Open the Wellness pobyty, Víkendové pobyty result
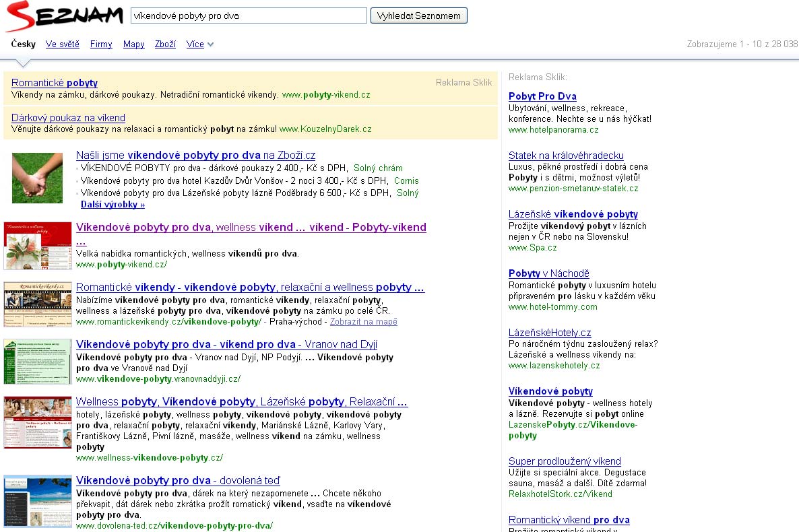Screen dimensions: 799x532 (x=242, y=401)
